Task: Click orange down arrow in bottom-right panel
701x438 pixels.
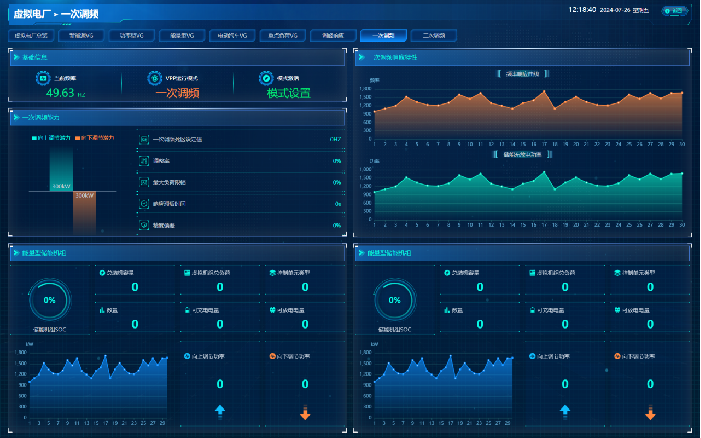Action: tap(650, 413)
